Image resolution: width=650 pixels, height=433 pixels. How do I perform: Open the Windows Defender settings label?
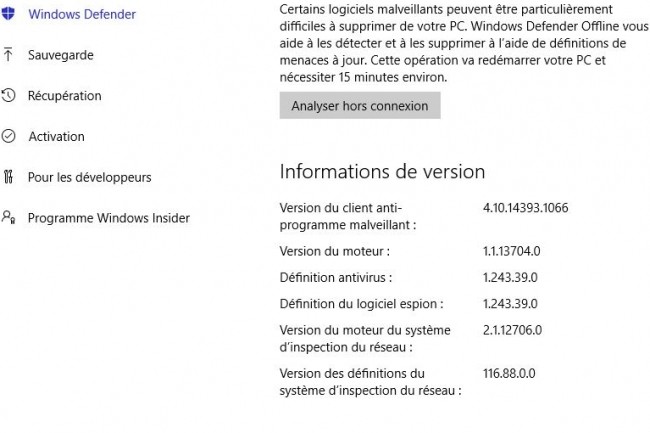coord(82,14)
